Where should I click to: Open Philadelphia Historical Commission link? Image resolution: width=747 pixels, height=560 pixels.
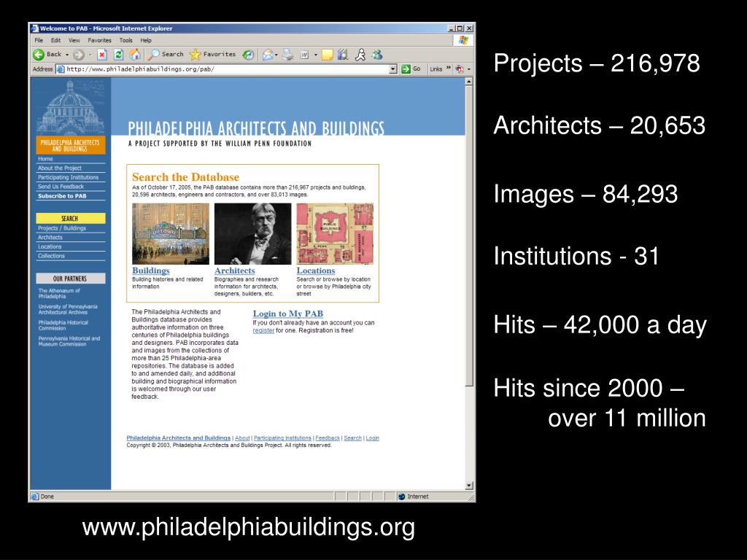pos(63,325)
